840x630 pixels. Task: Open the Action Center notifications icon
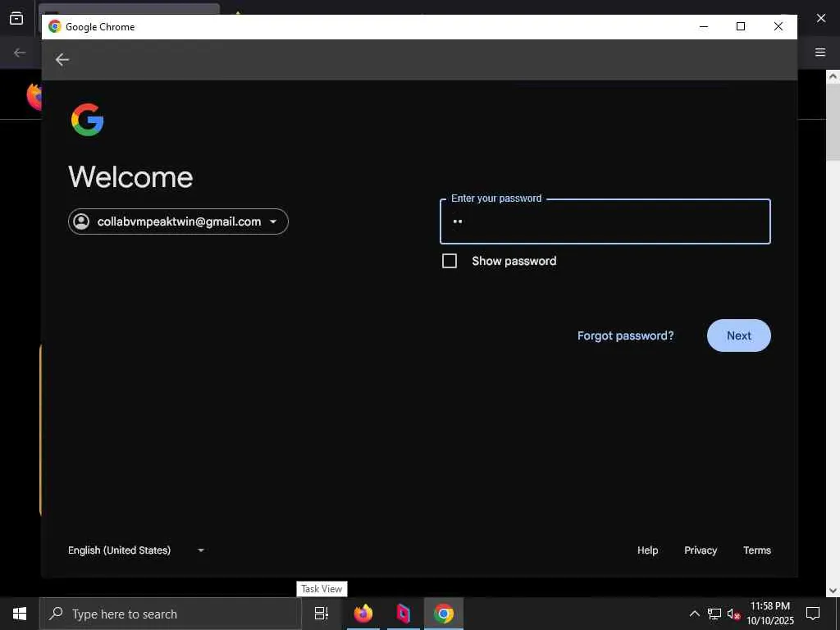pyautogui.click(x=813, y=614)
